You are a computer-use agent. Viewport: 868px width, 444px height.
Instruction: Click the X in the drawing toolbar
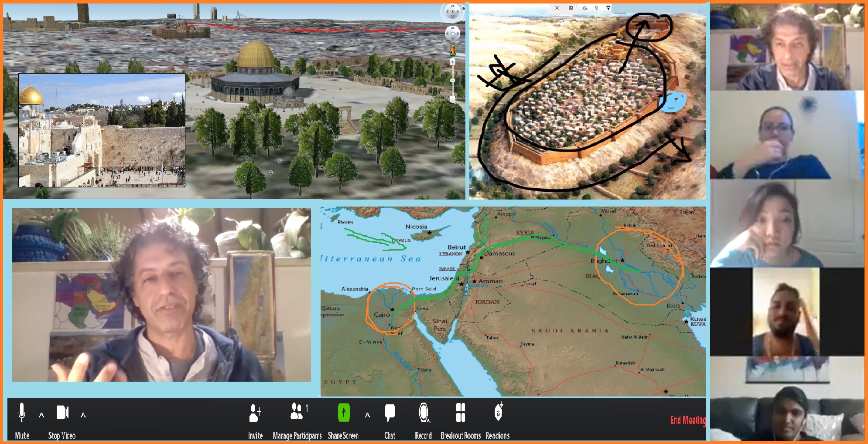[x=557, y=8]
